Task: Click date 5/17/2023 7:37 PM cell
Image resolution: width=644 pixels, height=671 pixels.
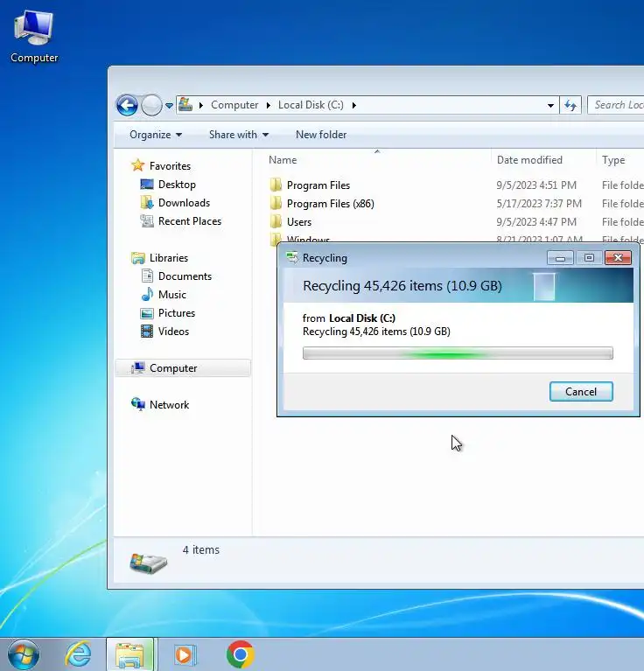Action: [539, 204]
